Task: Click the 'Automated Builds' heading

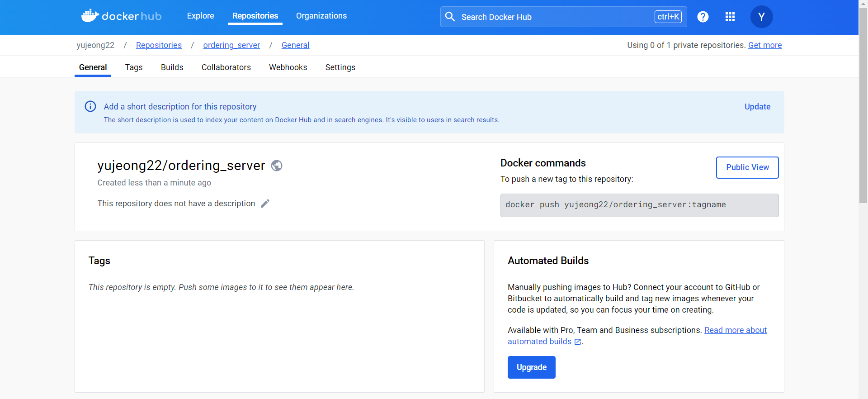Action: click(x=548, y=261)
